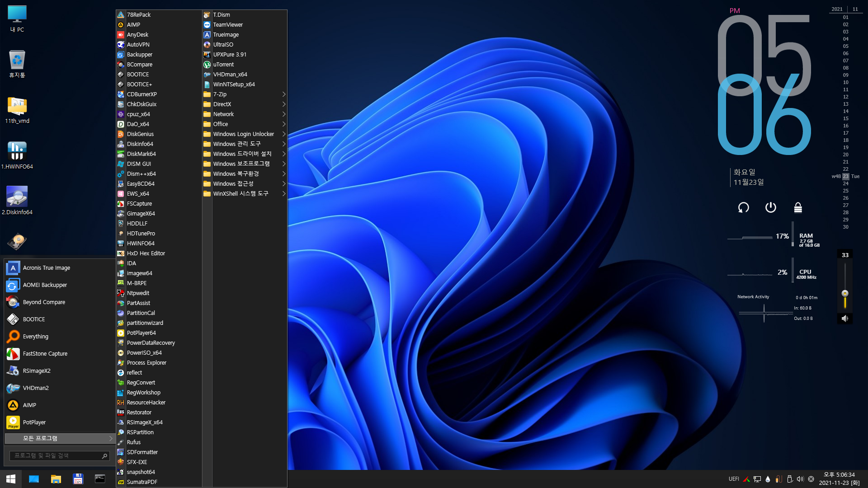Click the speaker mute icon under volume widget
Image resolution: width=868 pixels, height=488 pixels.
[x=845, y=319]
